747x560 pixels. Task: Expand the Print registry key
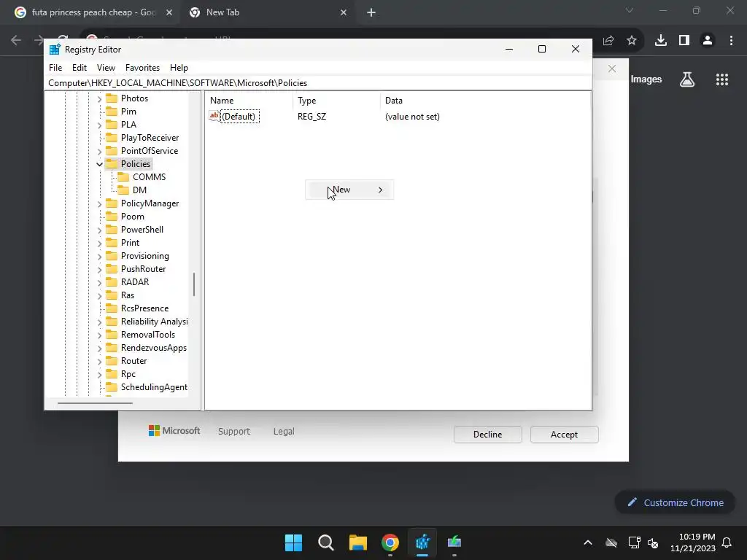99,244
